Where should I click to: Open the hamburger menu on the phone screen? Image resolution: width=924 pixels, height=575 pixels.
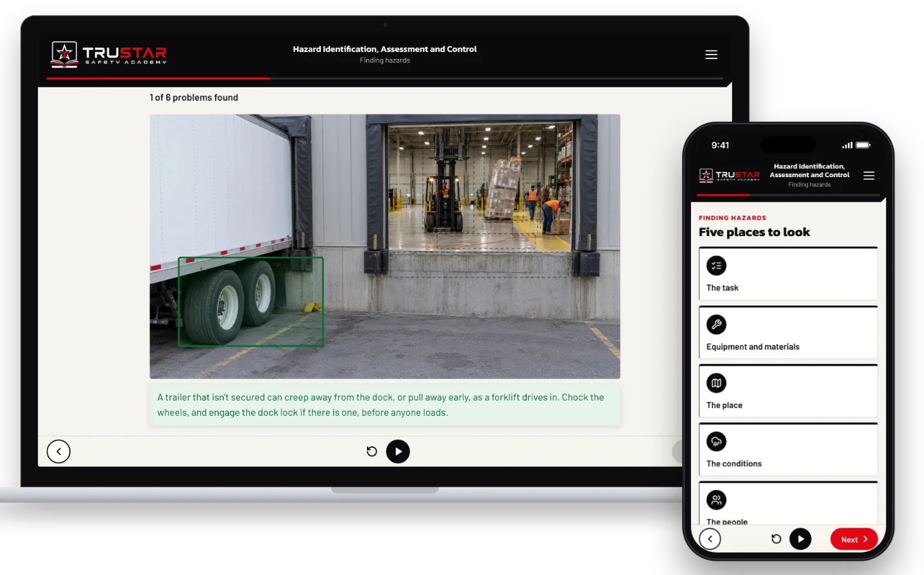coord(869,175)
